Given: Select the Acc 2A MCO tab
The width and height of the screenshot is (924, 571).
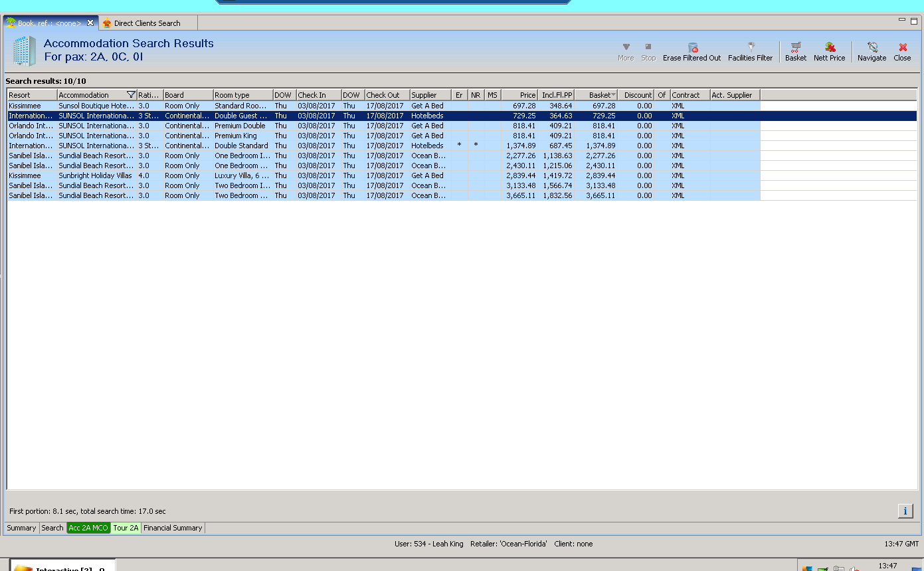Looking at the screenshot, I should [88, 528].
